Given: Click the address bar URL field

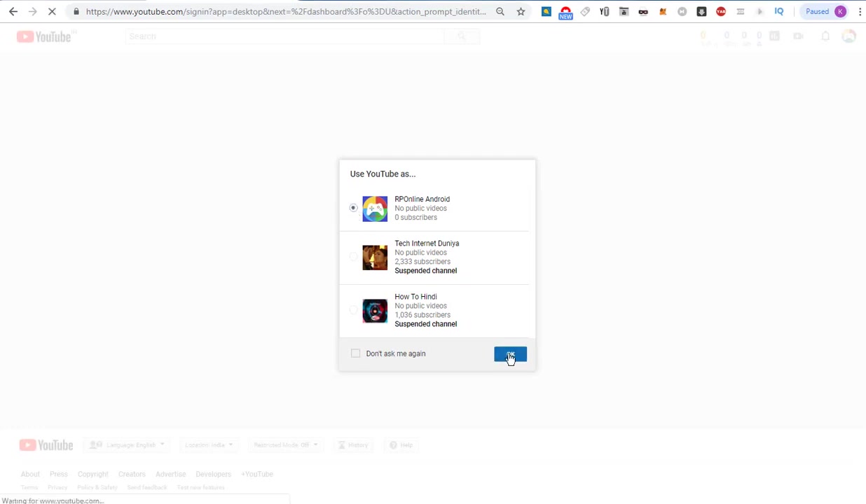Looking at the screenshot, I should click(x=286, y=11).
